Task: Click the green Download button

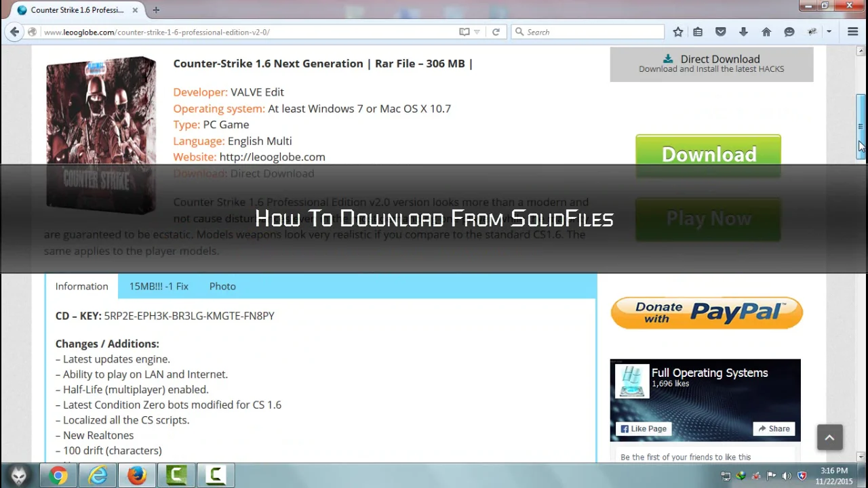Action: coord(708,155)
